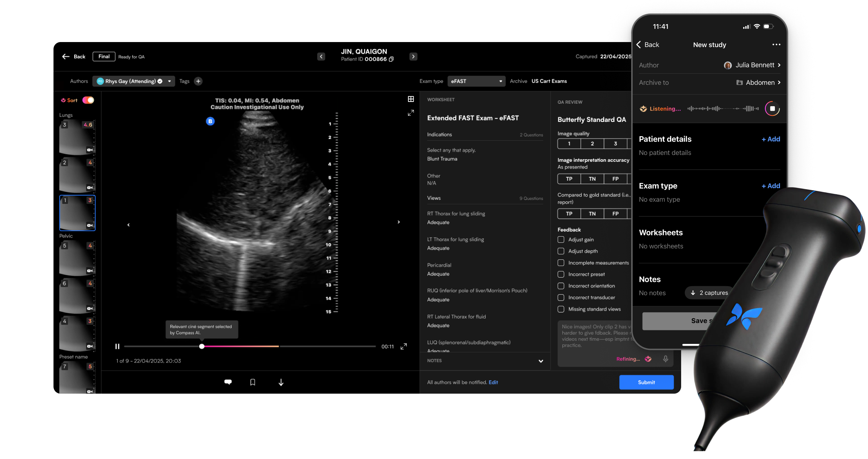Download the capture using the arrow icon

(281, 382)
